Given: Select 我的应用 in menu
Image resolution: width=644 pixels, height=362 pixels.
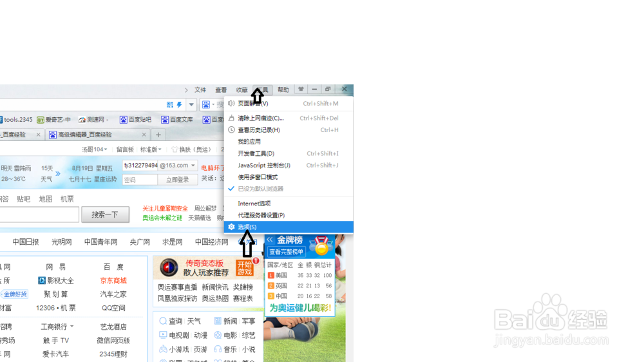Looking at the screenshot, I should click(289, 142).
